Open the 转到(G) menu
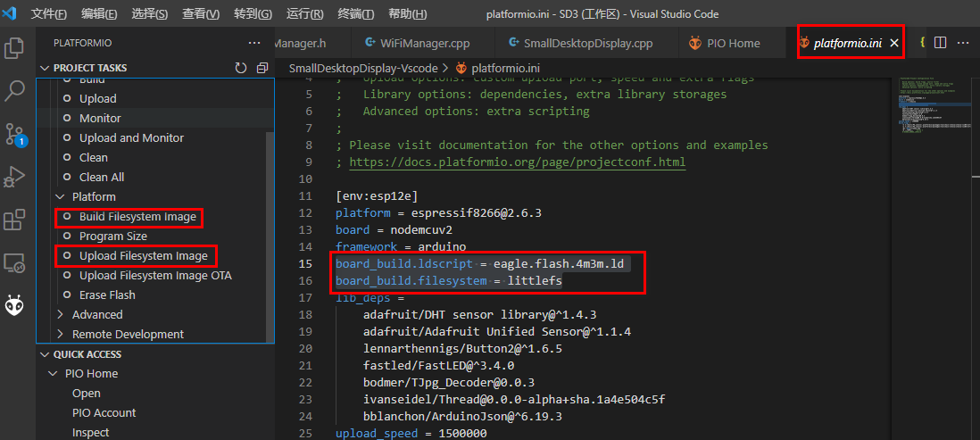Screen dimensions: 980x440 point(253,13)
